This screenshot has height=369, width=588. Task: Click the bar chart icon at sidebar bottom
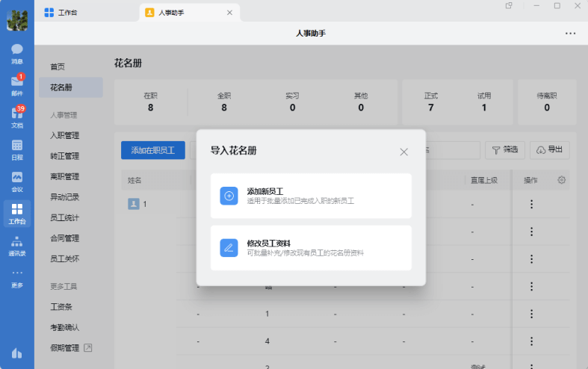coord(17,353)
